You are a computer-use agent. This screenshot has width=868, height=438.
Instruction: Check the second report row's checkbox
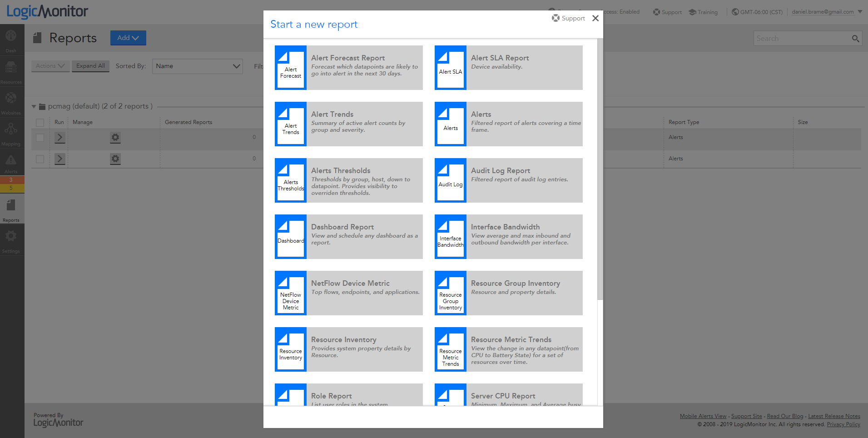click(x=40, y=159)
